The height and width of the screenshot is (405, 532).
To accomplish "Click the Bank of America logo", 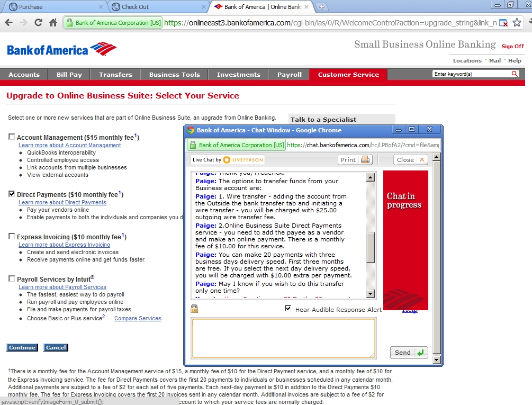I will pyautogui.click(x=61, y=50).
